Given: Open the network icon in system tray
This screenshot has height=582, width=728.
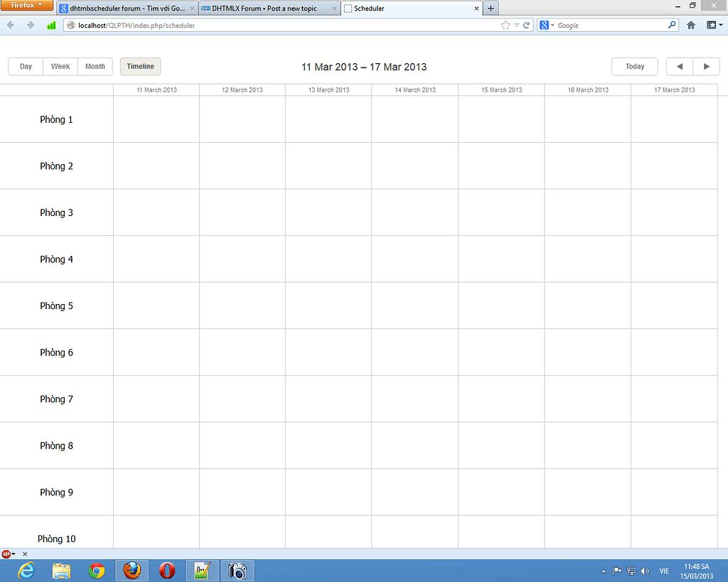Looking at the screenshot, I should 631,571.
